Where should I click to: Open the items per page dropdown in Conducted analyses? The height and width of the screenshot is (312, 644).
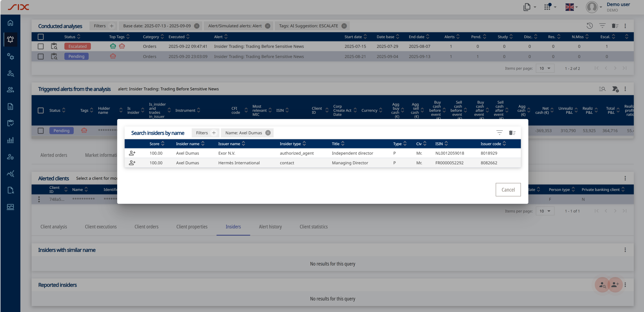(545, 68)
